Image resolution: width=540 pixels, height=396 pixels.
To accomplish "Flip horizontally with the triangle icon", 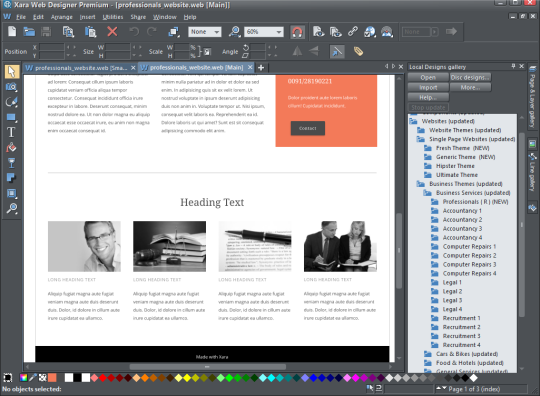I will (297, 52).
